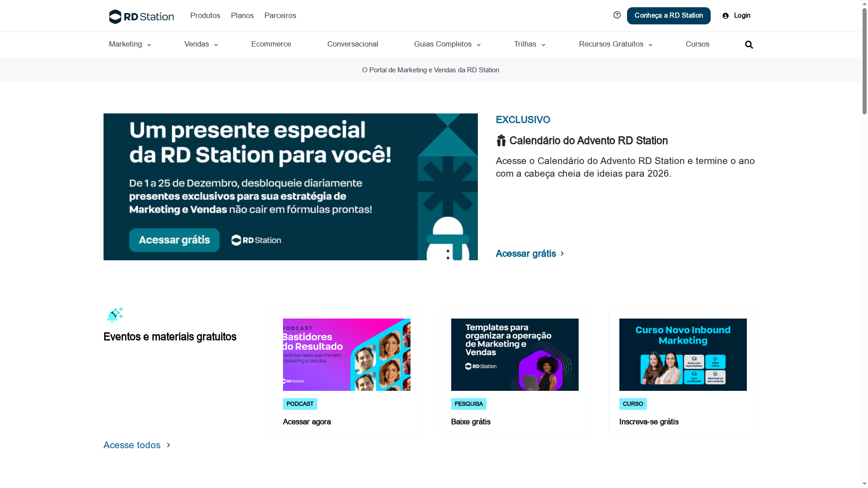This screenshot has height=488, width=868.
Task: Open the Ecommerce section from the navigation
Action: pos(271,44)
